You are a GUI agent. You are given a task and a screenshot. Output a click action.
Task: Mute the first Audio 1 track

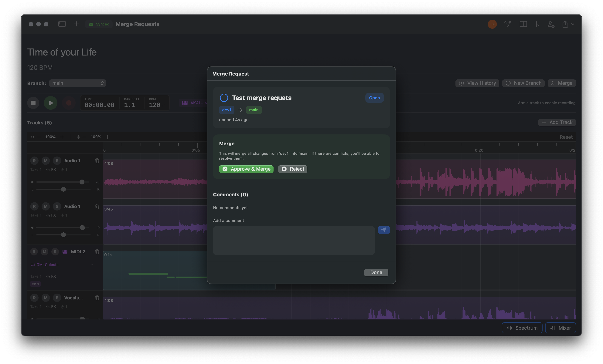[46, 161]
